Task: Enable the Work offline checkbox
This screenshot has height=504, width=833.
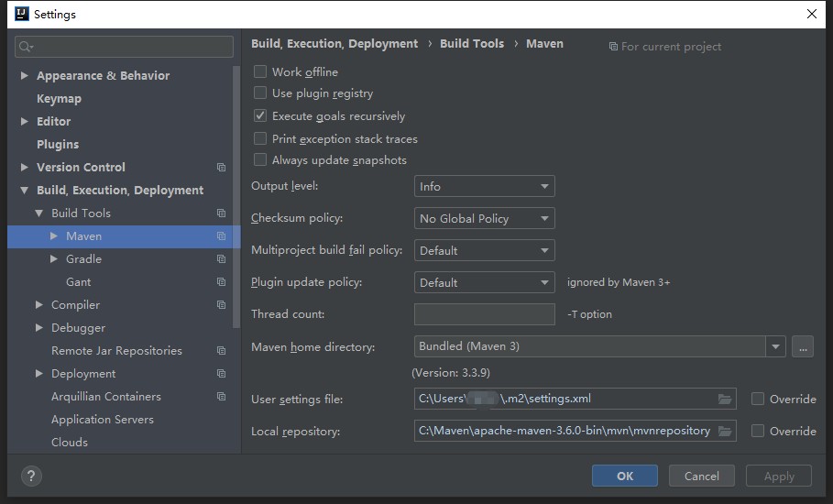Action: tap(260, 71)
